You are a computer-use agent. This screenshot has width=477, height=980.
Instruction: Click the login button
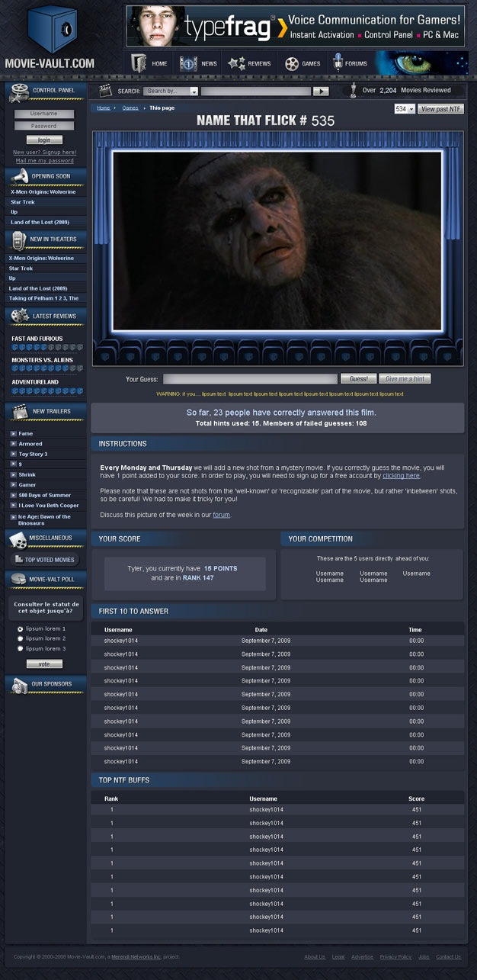(x=44, y=140)
